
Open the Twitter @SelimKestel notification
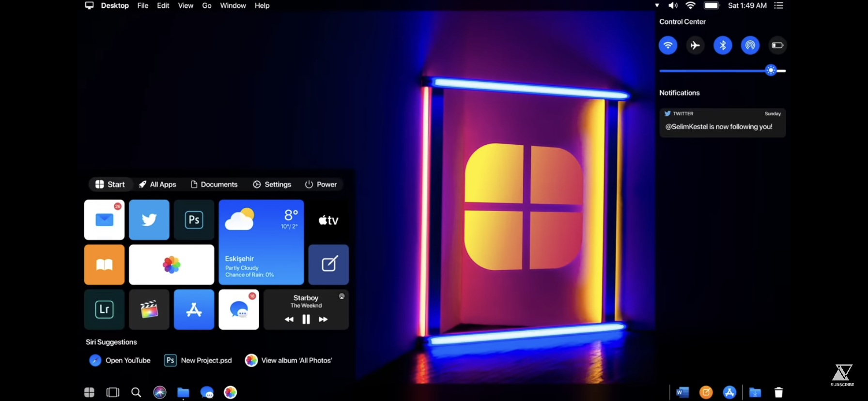723,123
